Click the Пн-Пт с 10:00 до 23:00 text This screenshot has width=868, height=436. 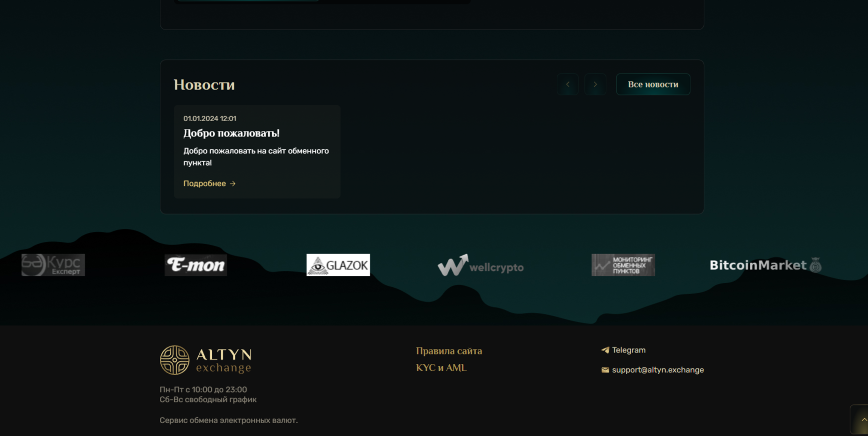coord(203,390)
